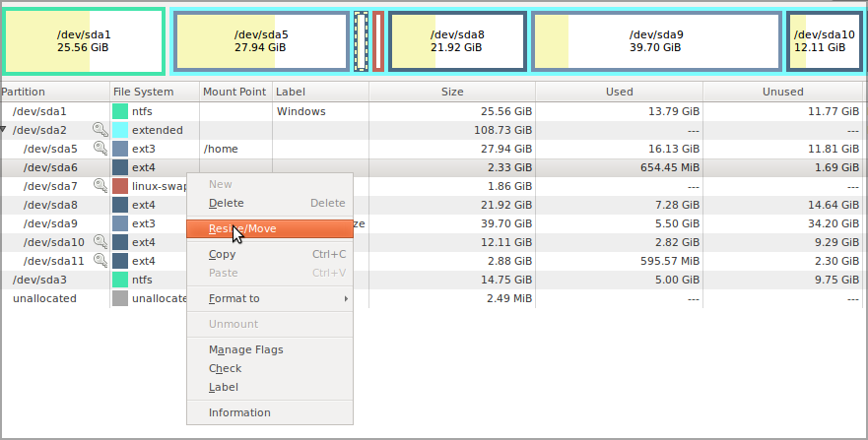Click the Unused column header
868x440 pixels.
click(783, 92)
